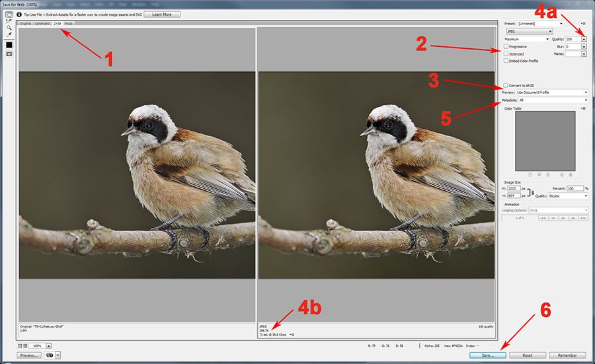Choose the Eyedropper tool

9,34
